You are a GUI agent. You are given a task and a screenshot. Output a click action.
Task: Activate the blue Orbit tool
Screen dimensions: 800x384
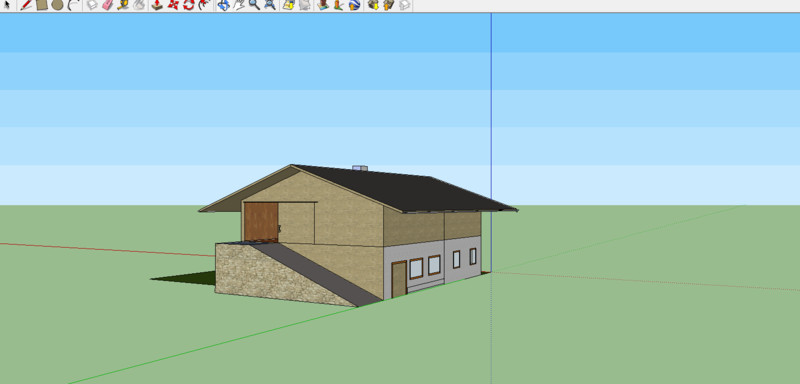223,5
